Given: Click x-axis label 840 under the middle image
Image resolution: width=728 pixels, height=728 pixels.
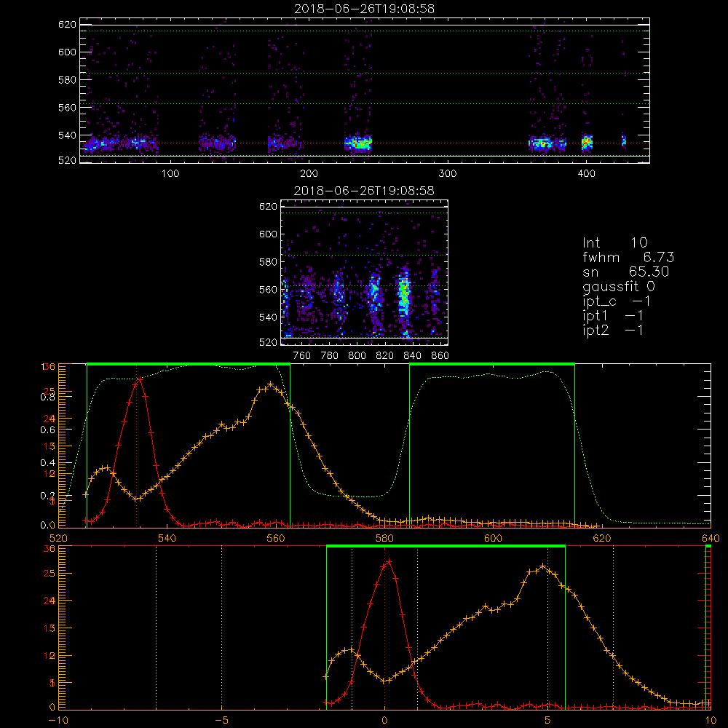Looking at the screenshot, I should [x=412, y=356].
